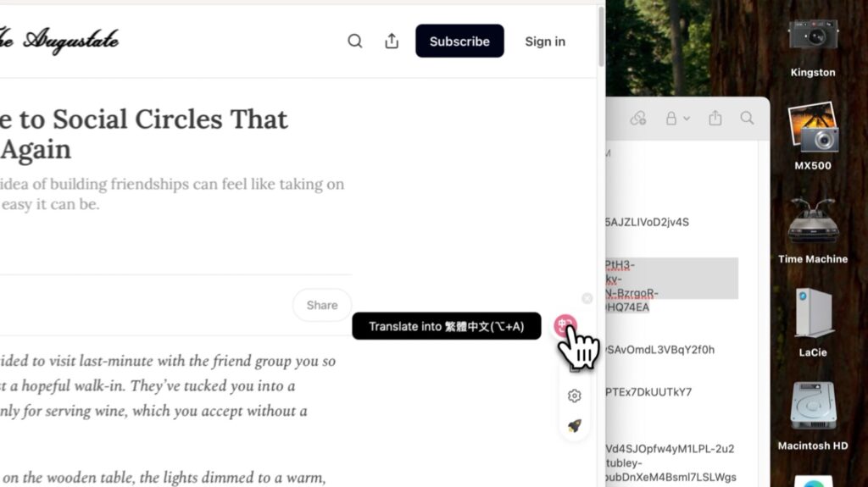Click the collaboration icon in Notes toolbar
Viewport: 868px width, 487px height.
pyautogui.click(x=637, y=118)
